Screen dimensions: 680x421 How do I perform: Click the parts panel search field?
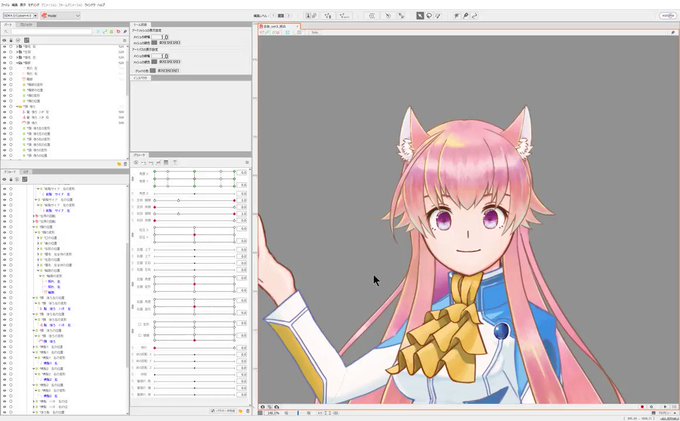(x=51, y=32)
